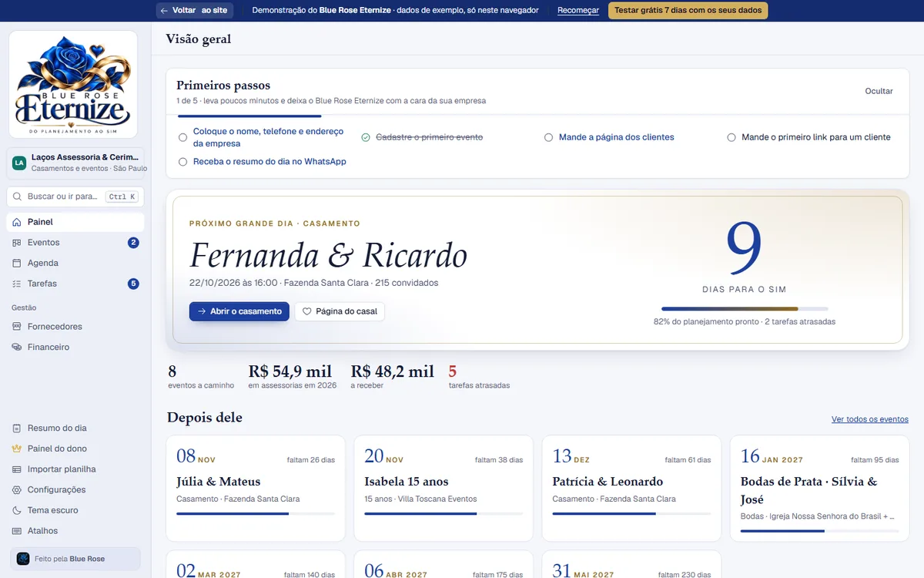Go to Painel in the sidebar
Image resolution: width=924 pixels, height=578 pixels.
(x=75, y=222)
